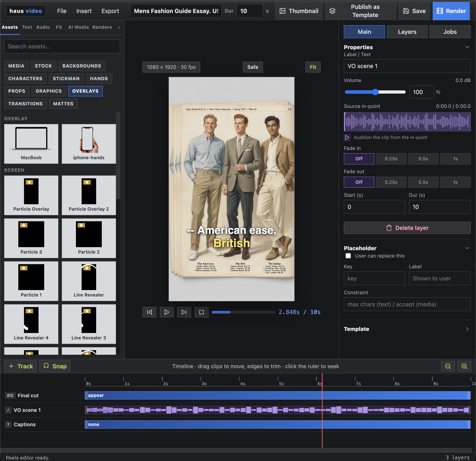Audition the clip from the in-point
Viewport: 476px width, 461px height.
[x=347, y=137]
